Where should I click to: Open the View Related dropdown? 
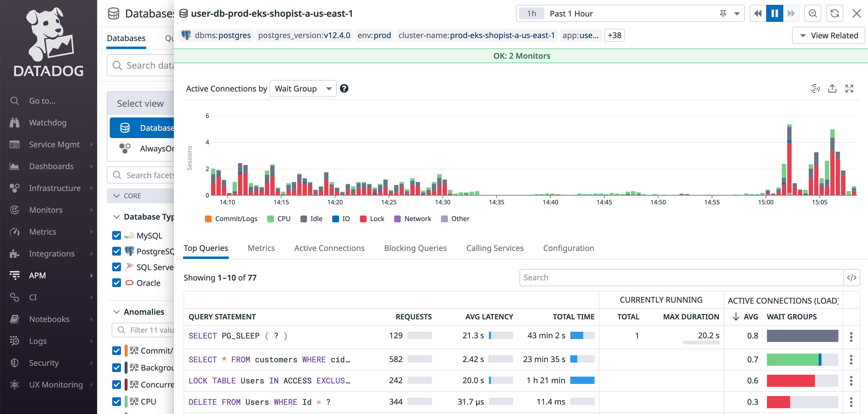pos(828,35)
